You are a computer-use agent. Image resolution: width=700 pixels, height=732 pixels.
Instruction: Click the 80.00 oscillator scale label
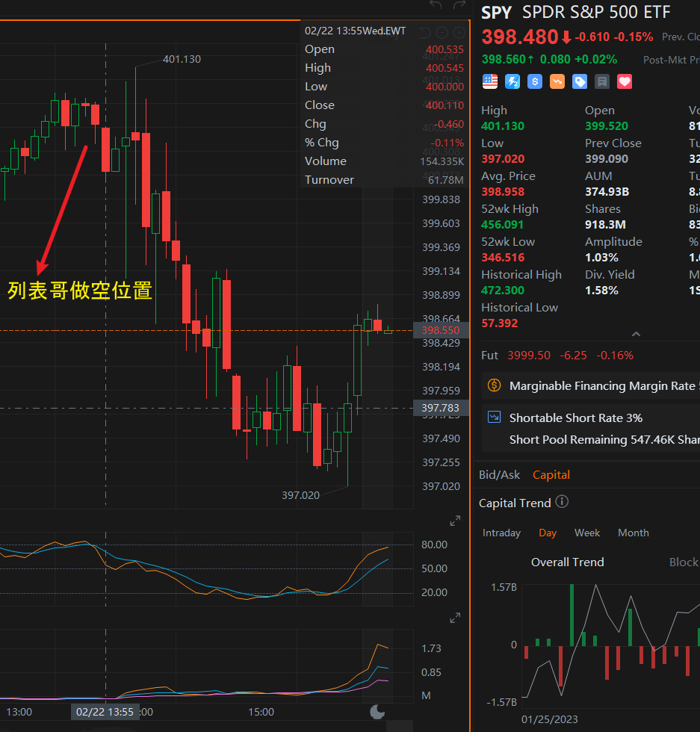point(434,545)
